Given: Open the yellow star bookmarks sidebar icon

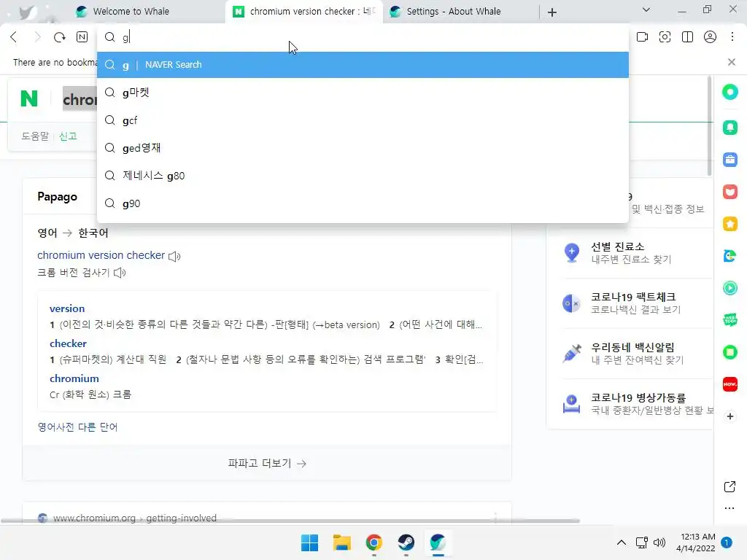Looking at the screenshot, I should pyautogui.click(x=729, y=224).
